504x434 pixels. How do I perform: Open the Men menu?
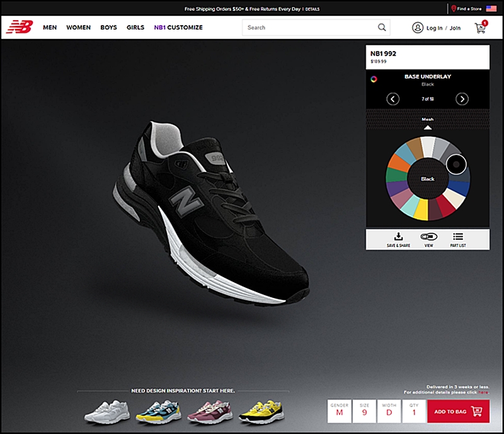click(50, 28)
